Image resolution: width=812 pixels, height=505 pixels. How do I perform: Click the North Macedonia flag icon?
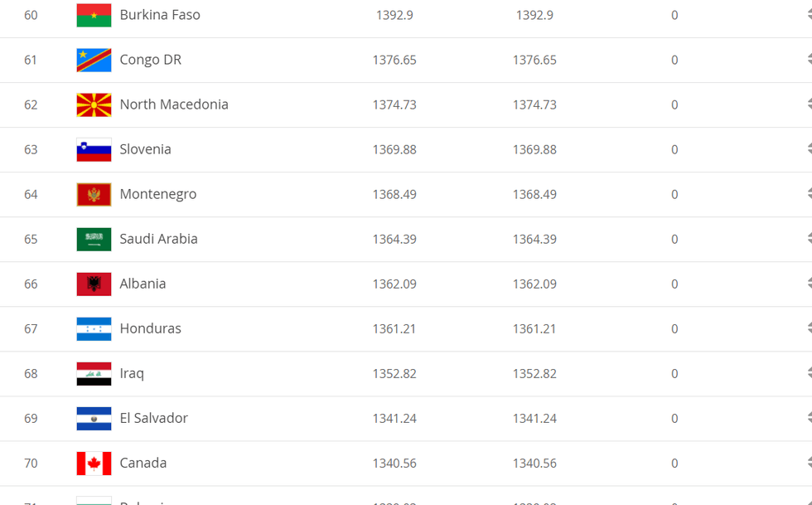click(x=94, y=104)
